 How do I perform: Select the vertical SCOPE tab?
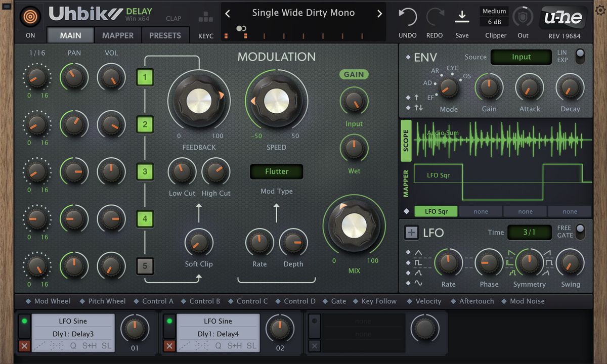coord(406,141)
